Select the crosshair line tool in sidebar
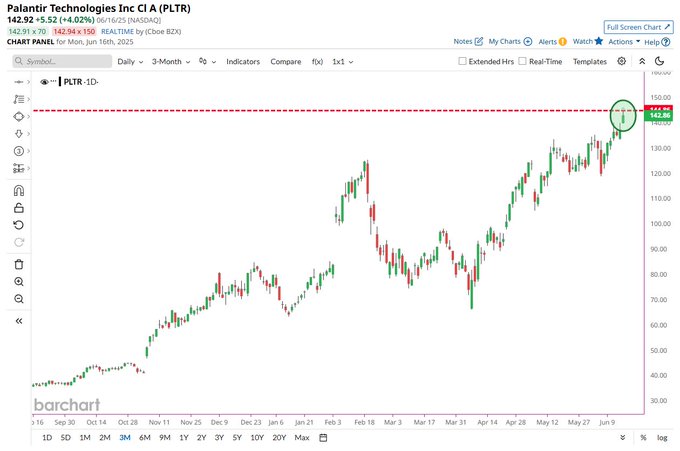The width and height of the screenshot is (680, 451). coord(19,82)
